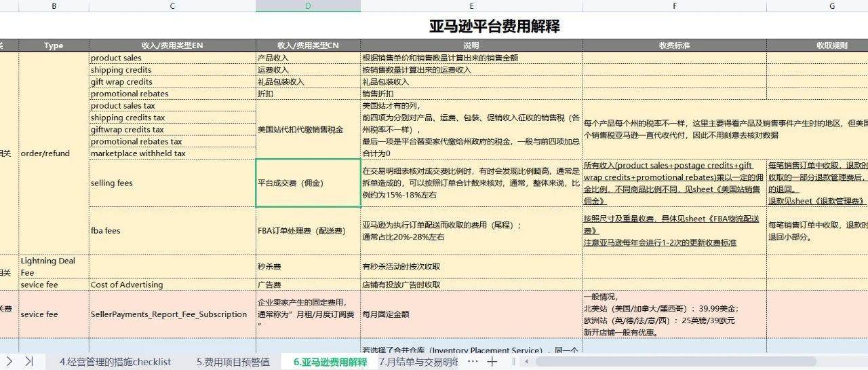Click sevice fee beside Cost of Advertising
This screenshot has height=370, width=868.
coord(54,284)
